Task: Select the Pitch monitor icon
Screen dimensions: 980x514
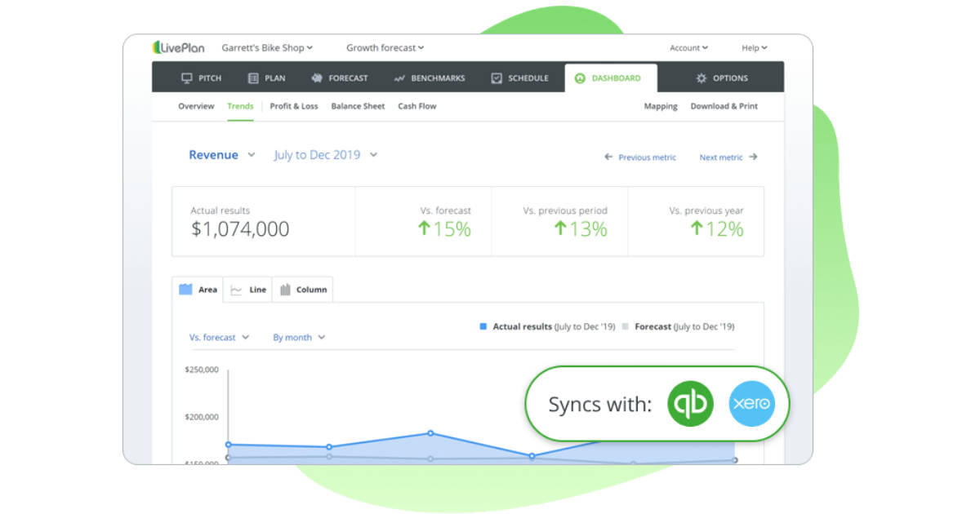Action: pos(186,78)
